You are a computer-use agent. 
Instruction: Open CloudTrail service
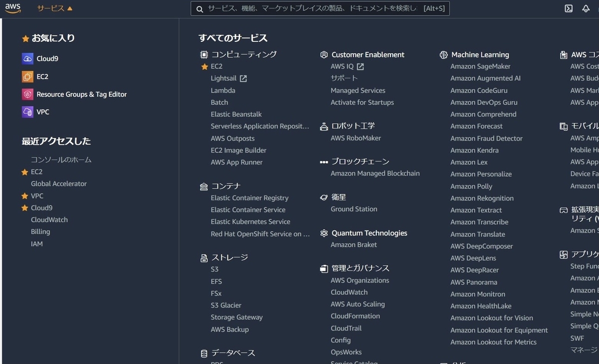[346, 329]
